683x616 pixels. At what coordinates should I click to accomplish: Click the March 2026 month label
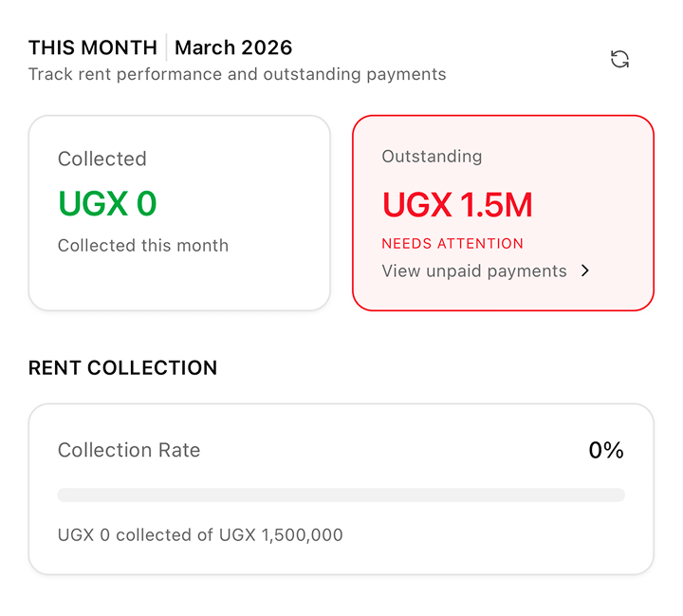[x=233, y=47]
